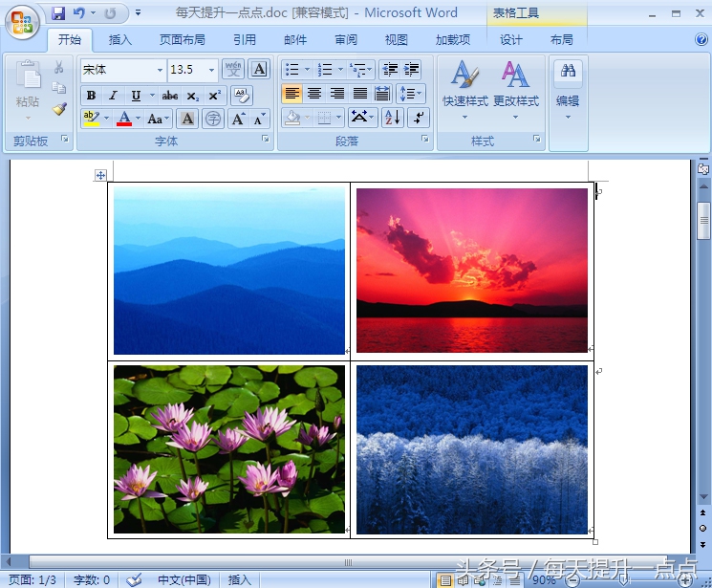Toggle Italic formatting
This screenshot has height=588, width=712.
point(113,96)
